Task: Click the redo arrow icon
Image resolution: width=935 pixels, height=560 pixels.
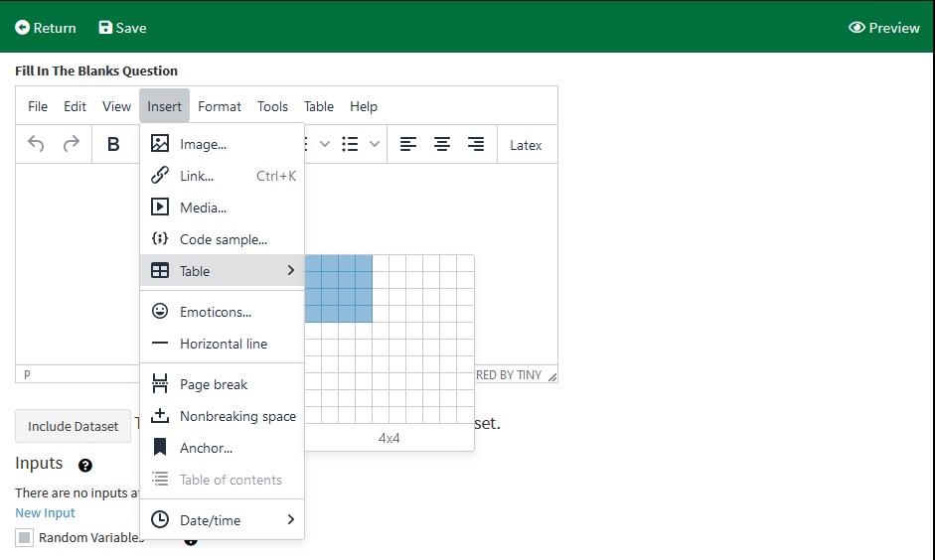Action: click(72, 145)
